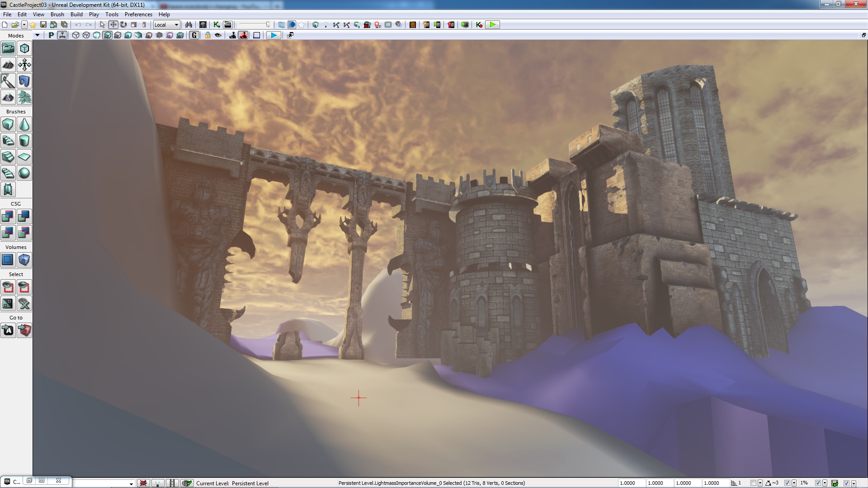Open the Build menu
The width and height of the screenshot is (868, 488).
[76, 14]
